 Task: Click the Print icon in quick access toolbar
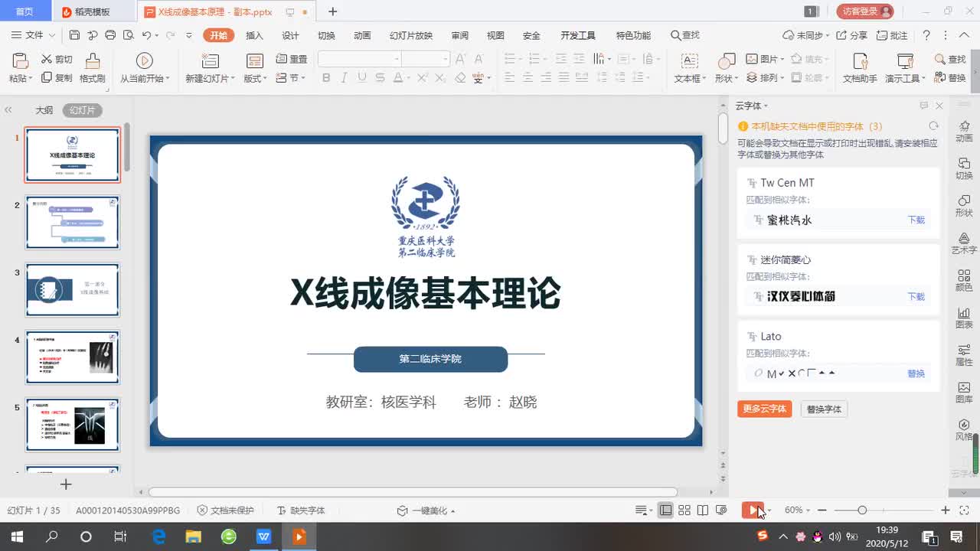[x=110, y=35]
